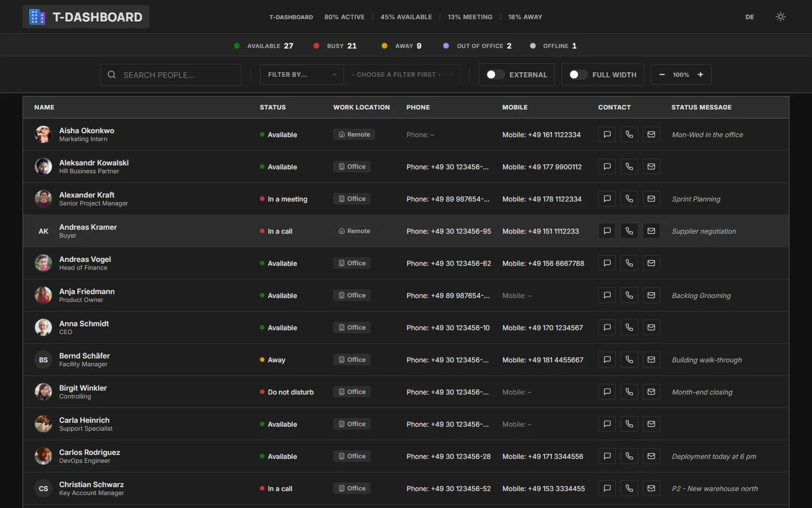812x508 pixels.
Task: Switch language using DE selector
Action: [x=749, y=17]
